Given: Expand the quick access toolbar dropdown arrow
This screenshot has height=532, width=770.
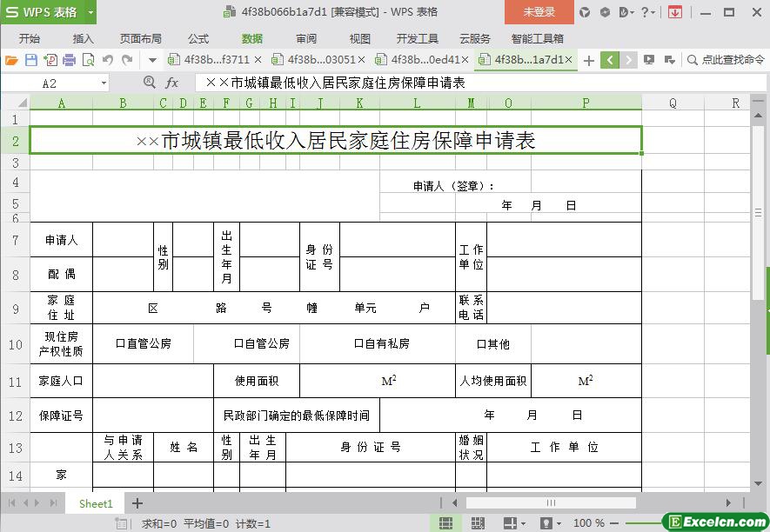Looking at the screenshot, I should point(152,60).
